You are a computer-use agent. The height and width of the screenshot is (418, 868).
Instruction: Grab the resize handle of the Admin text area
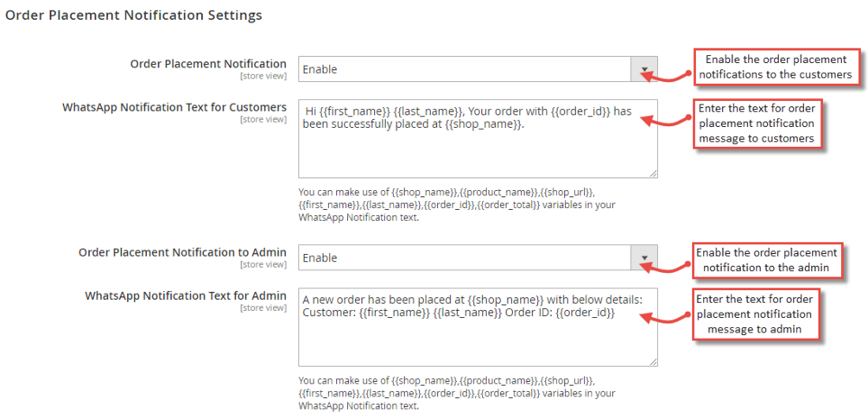pyautogui.click(x=653, y=361)
